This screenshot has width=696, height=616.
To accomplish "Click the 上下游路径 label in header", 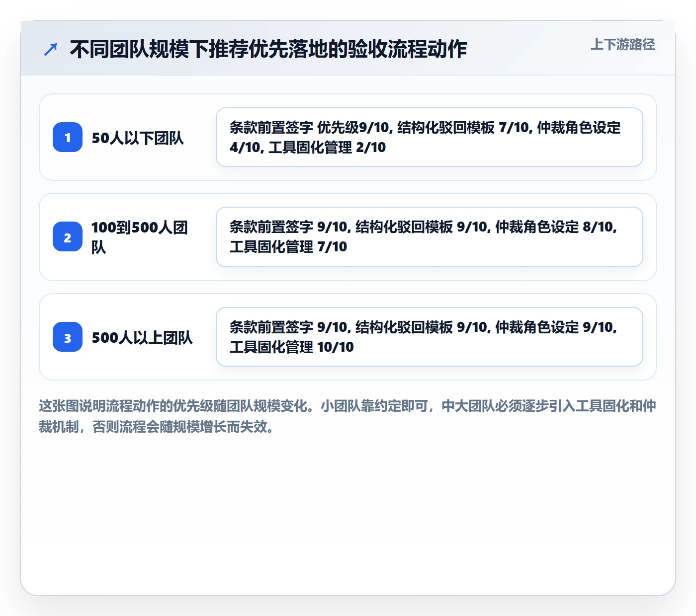I will tap(623, 45).
